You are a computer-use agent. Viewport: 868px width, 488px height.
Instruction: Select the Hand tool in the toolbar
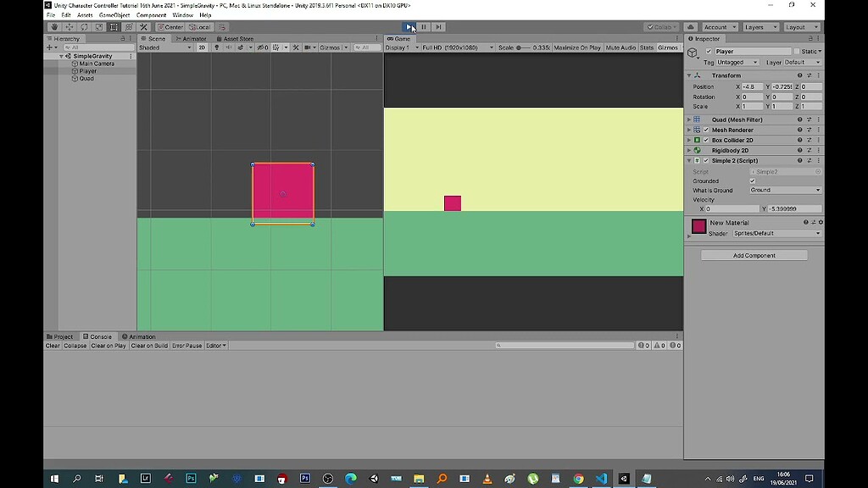coord(54,27)
